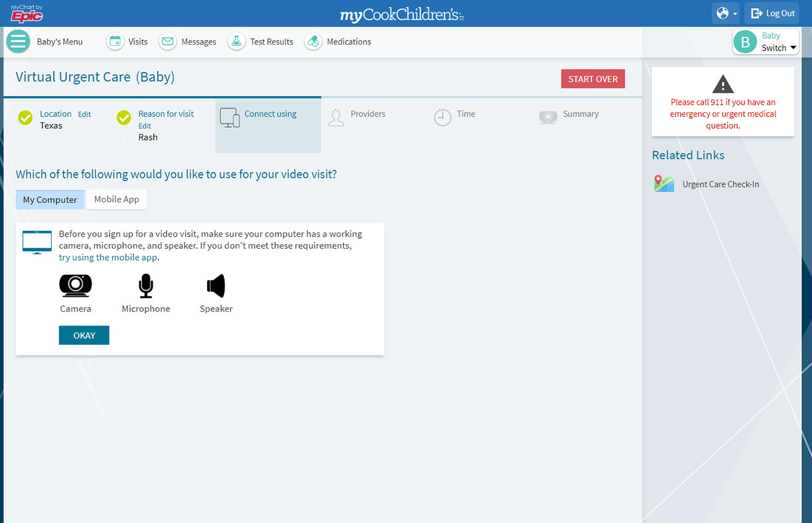The image size is (812, 523).
Task: Click the Microphone icon
Action: pos(145,286)
